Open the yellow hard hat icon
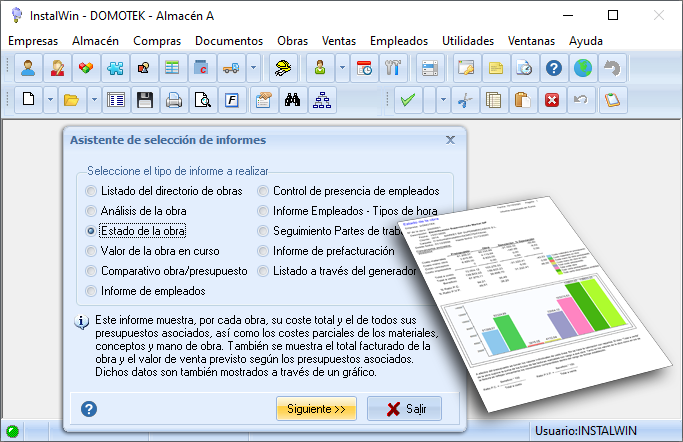This screenshot has width=683, height=442. pyautogui.click(x=283, y=68)
